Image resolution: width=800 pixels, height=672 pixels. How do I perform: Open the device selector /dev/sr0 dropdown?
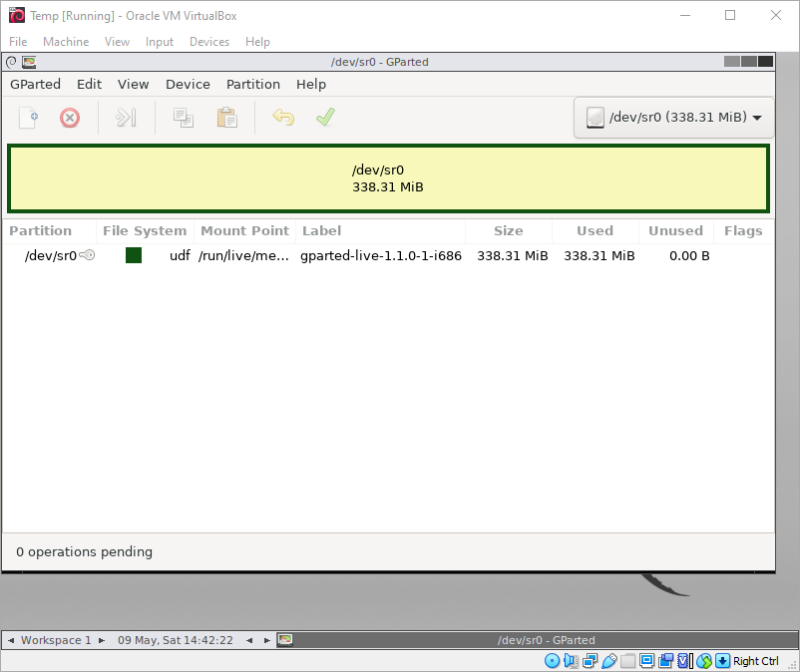(673, 118)
